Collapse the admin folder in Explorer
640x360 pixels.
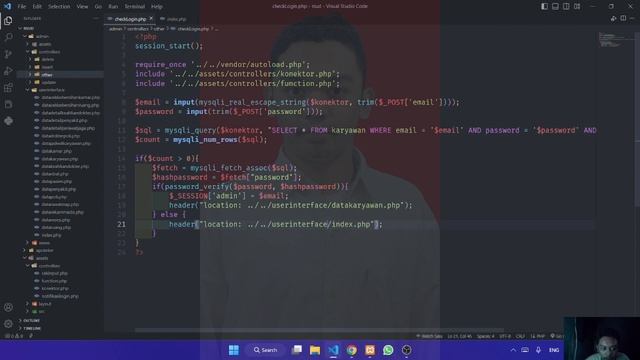point(61,36)
